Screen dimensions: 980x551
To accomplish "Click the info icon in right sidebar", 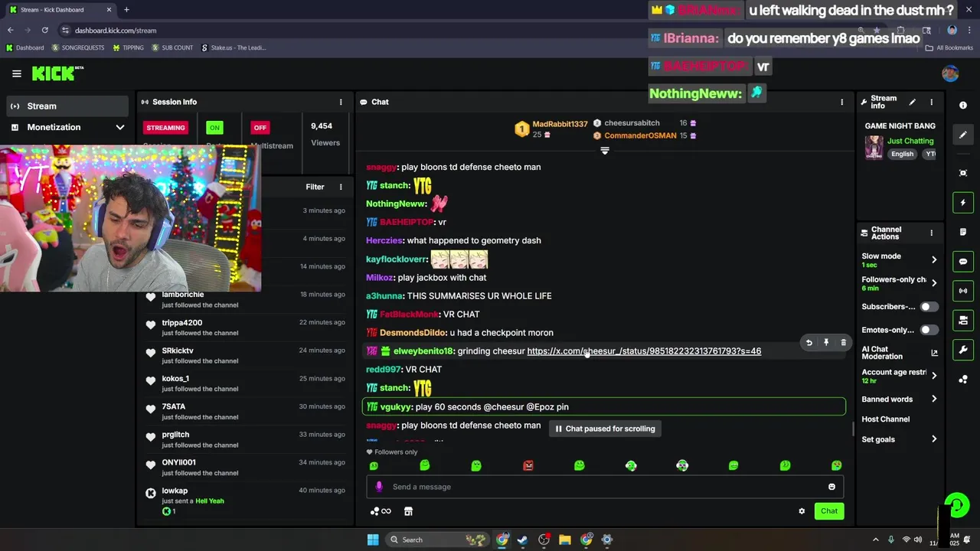I will tap(963, 105).
